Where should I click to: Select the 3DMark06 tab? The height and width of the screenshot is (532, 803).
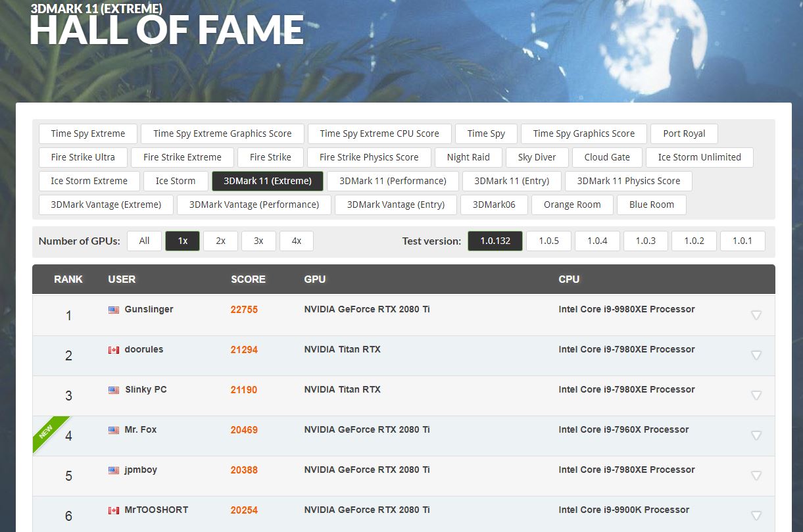[x=494, y=205]
